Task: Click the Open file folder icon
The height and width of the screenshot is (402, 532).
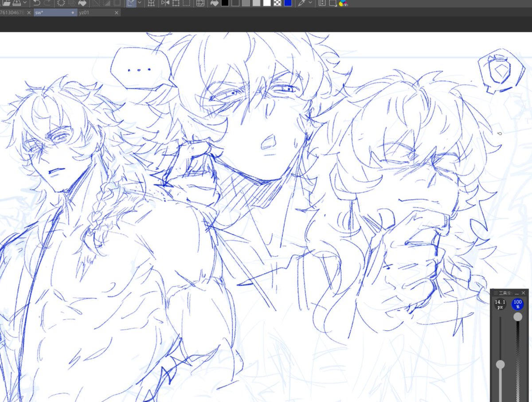Action: coord(6,3)
